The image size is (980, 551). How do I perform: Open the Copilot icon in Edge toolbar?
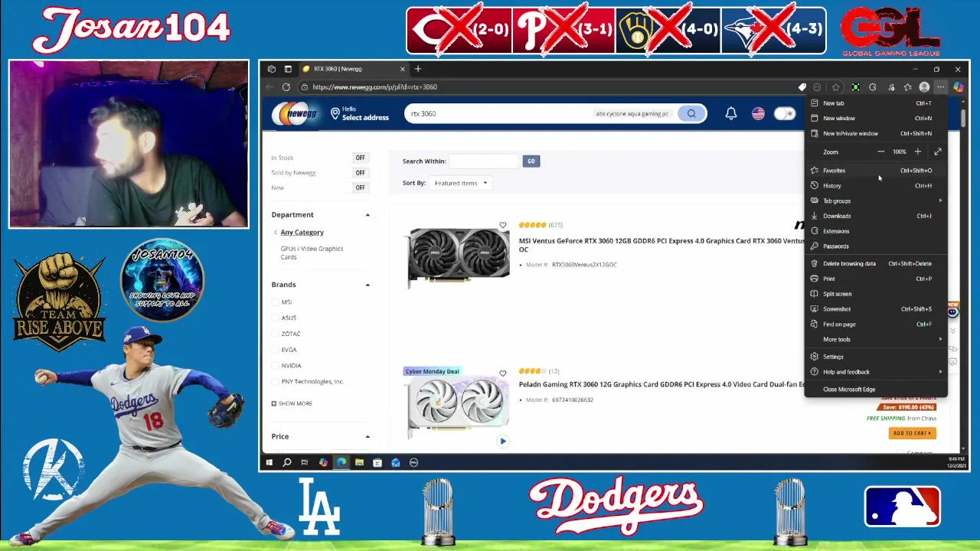(958, 87)
